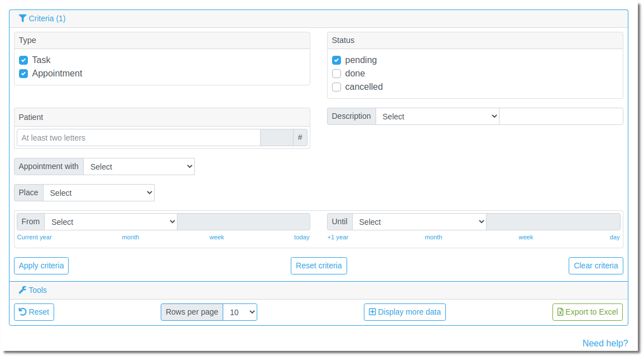The height and width of the screenshot is (357, 644).
Task: Focus the Description text input field
Action: tap(561, 117)
